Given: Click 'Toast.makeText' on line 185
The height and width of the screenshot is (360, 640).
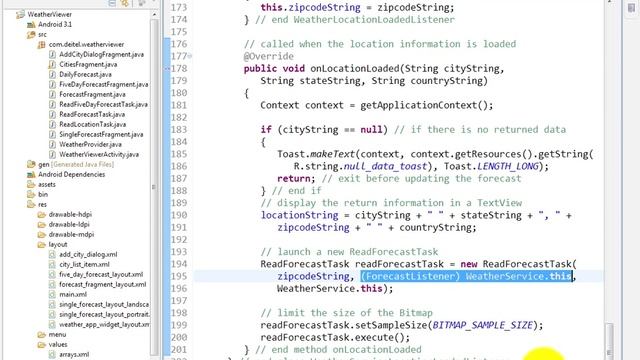Looking at the screenshot, I should tap(316, 154).
